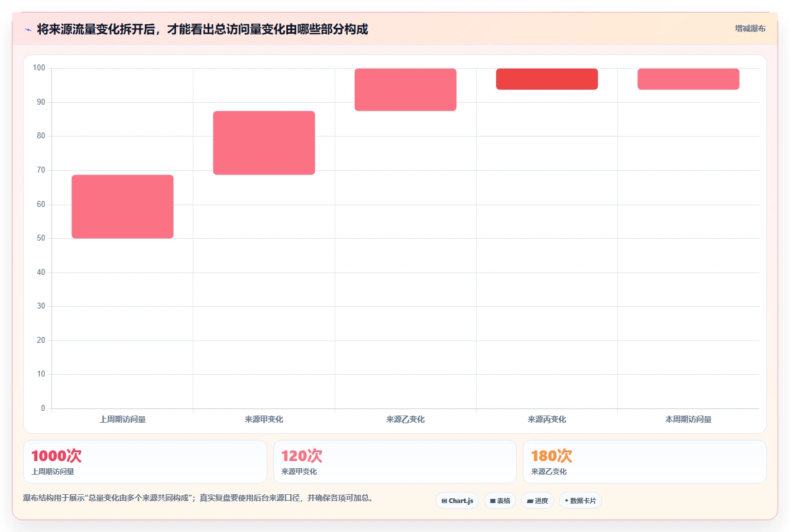Click the x-axis label 上周期访问量
This screenshot has width=790, height=532.
coord(122,419)
